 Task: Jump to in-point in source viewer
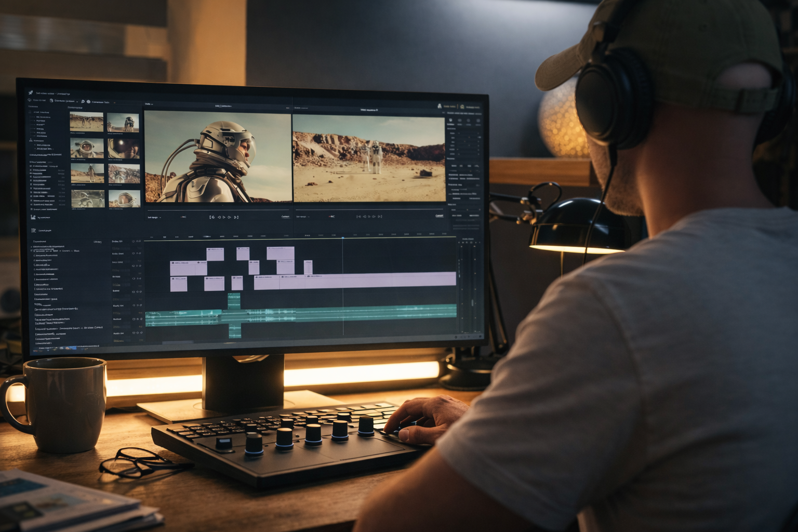(x=212, y=217)
